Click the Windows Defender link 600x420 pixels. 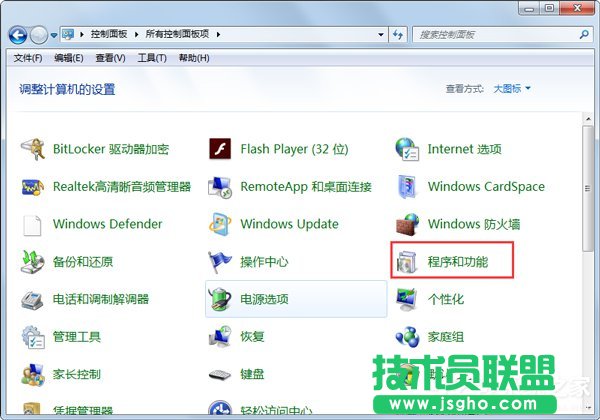coord(107,224)
